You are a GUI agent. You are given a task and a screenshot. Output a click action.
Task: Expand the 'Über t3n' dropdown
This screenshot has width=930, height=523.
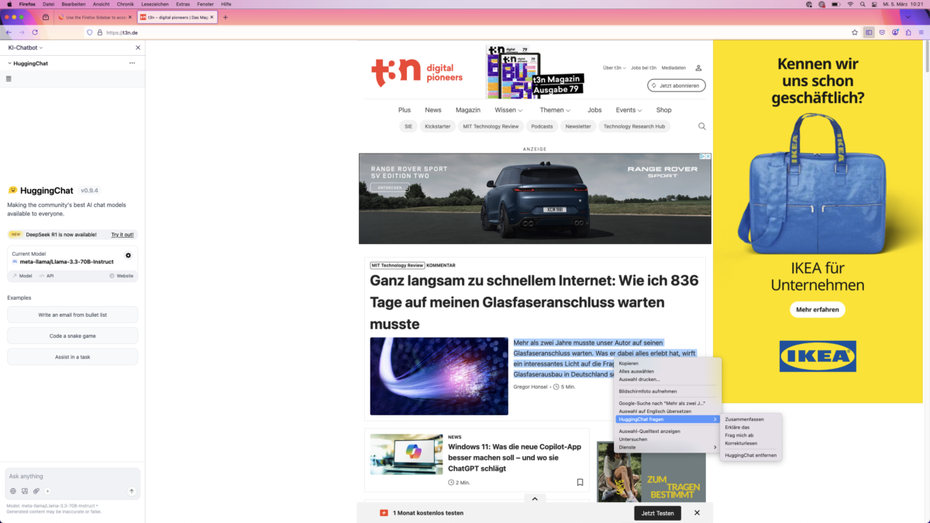pos(614,68)
